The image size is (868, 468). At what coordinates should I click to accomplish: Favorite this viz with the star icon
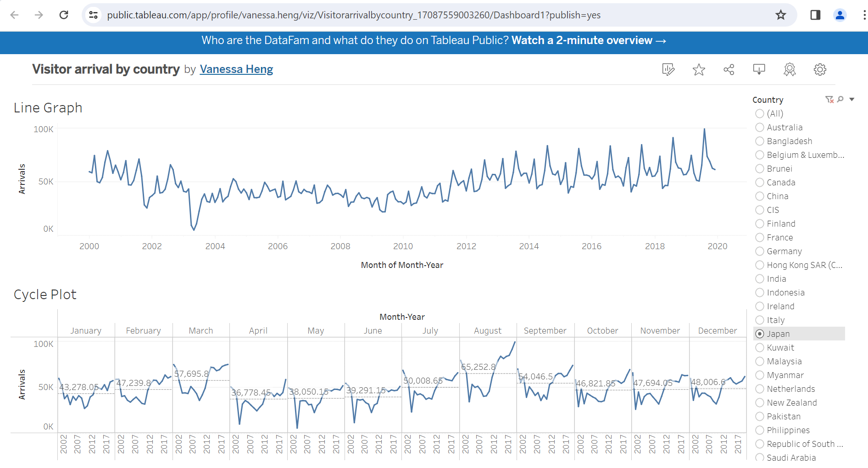point(698,69)
